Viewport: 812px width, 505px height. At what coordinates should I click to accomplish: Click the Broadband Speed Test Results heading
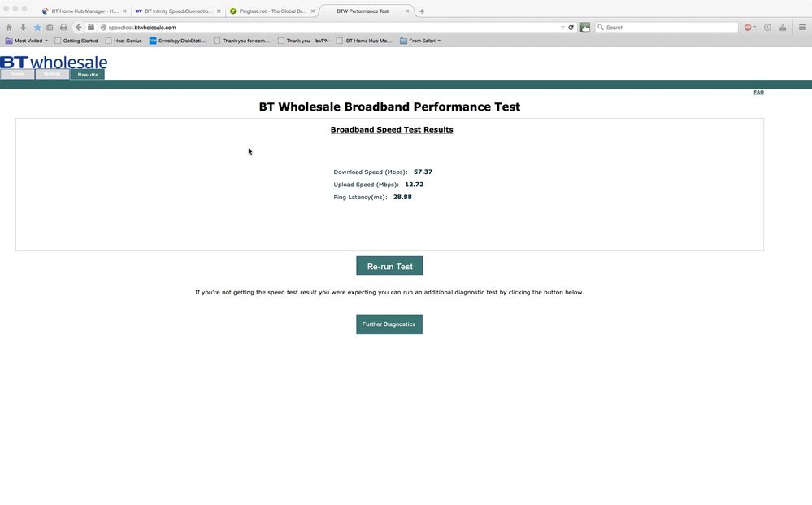(x=392, y=130)
